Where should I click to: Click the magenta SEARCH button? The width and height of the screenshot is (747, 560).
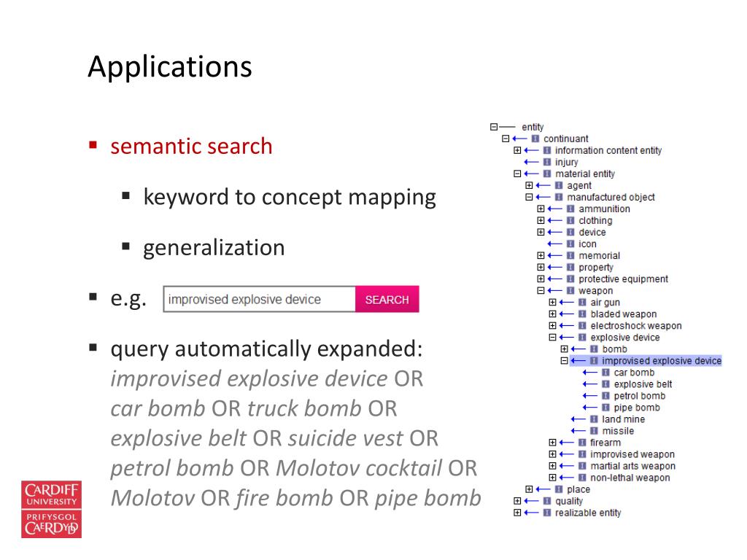[x=387, y=299]
